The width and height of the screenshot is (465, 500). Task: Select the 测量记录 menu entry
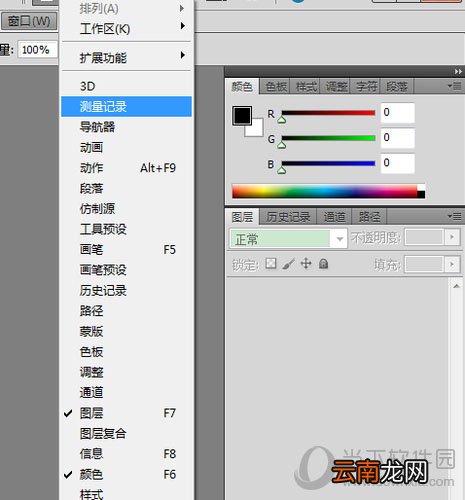click(126, 106)
